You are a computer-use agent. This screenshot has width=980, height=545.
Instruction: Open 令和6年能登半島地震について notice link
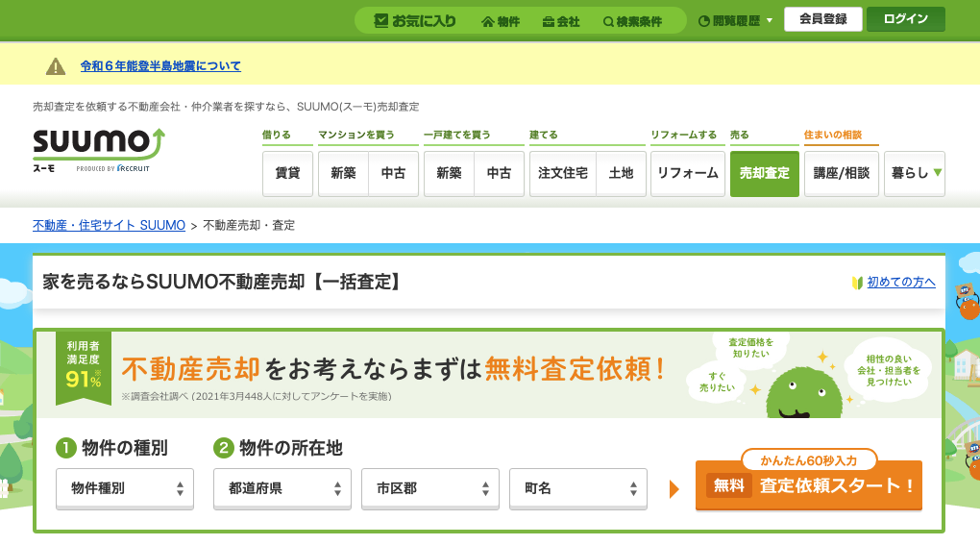(x=160, y=65)
